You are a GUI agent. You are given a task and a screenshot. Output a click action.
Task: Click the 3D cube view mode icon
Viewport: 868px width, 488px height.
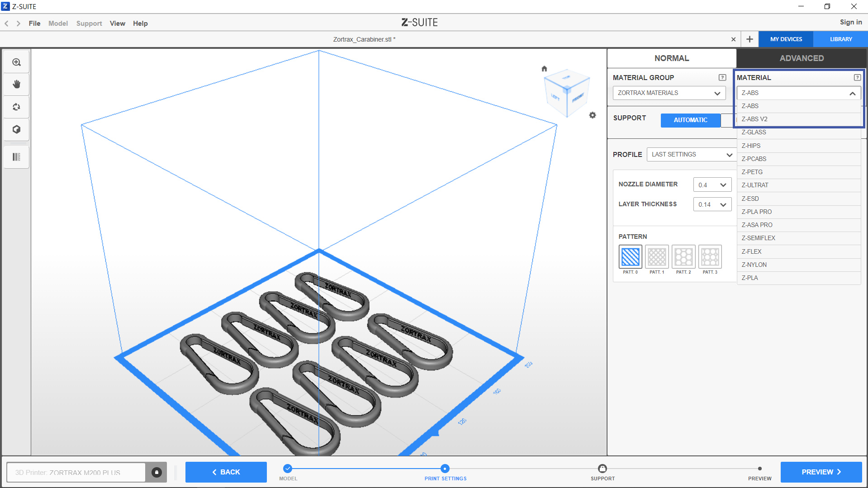point(17,130)
